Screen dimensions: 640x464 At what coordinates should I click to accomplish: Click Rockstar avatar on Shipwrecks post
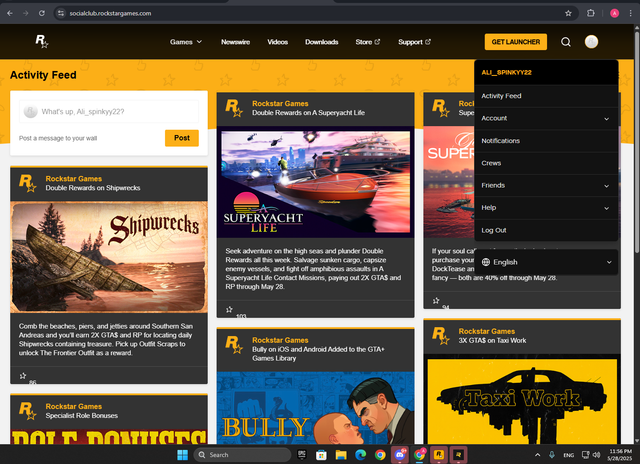tap(28, 183)
